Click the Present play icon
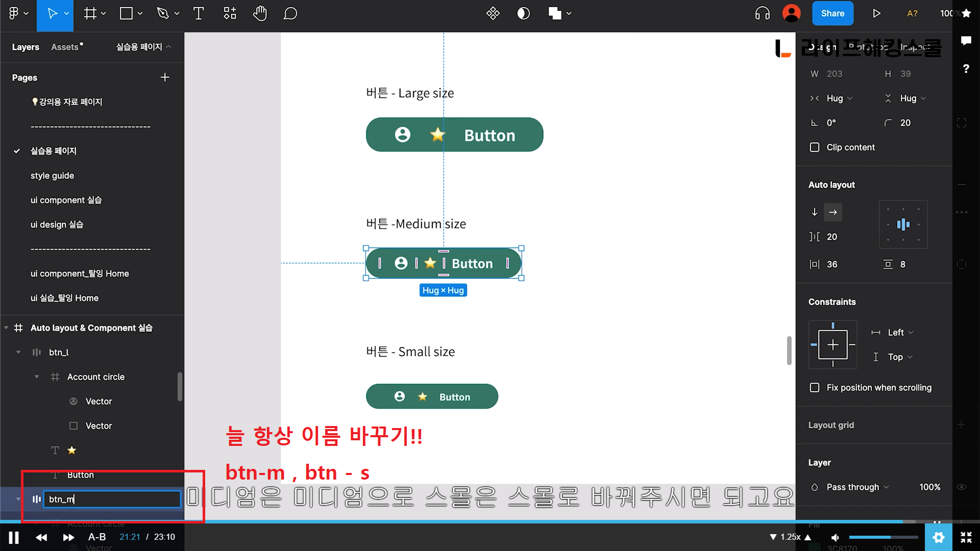 tap(876, 14)
